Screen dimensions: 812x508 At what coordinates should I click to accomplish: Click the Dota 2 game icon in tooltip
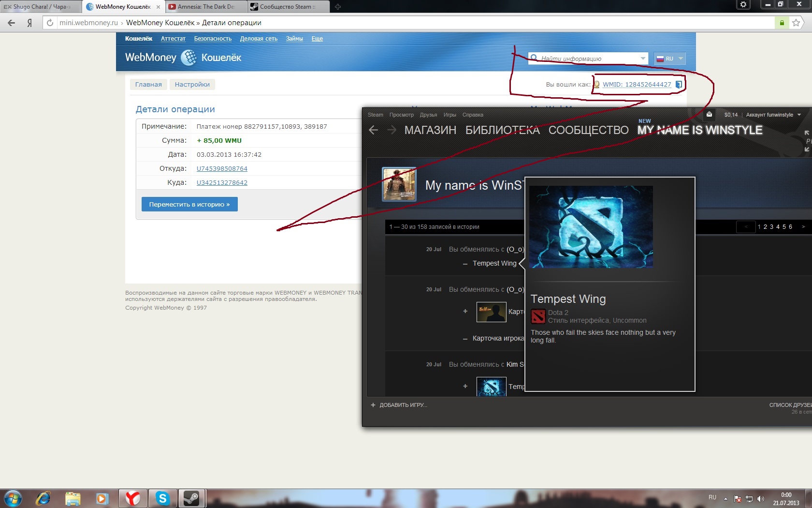538,316
